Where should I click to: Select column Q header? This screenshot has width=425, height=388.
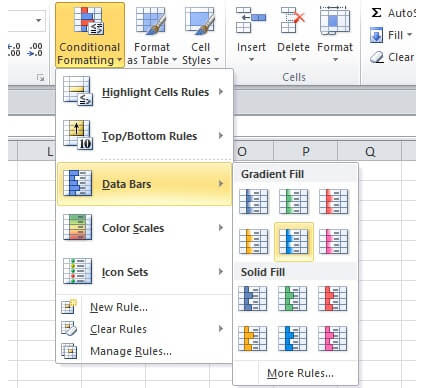[370, 151]
